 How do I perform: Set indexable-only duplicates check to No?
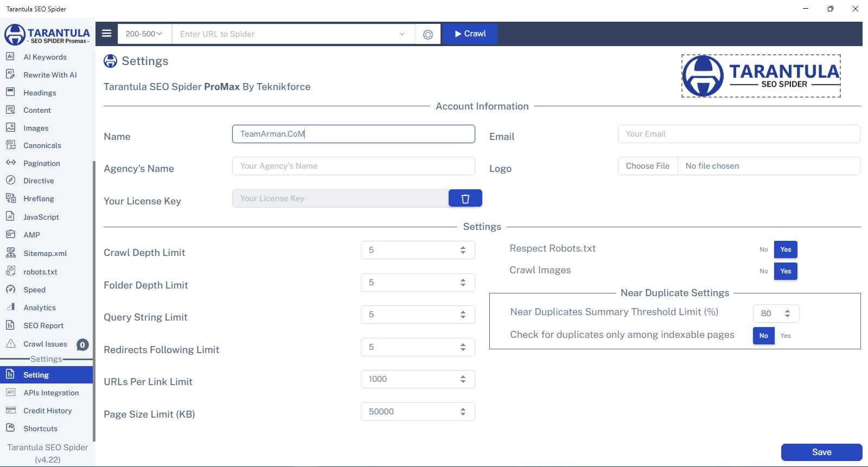763,336
